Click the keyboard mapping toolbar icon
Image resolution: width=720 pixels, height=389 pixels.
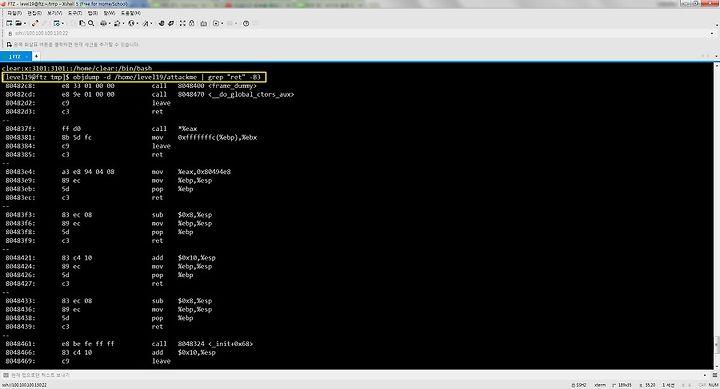(x=203, y=23)
